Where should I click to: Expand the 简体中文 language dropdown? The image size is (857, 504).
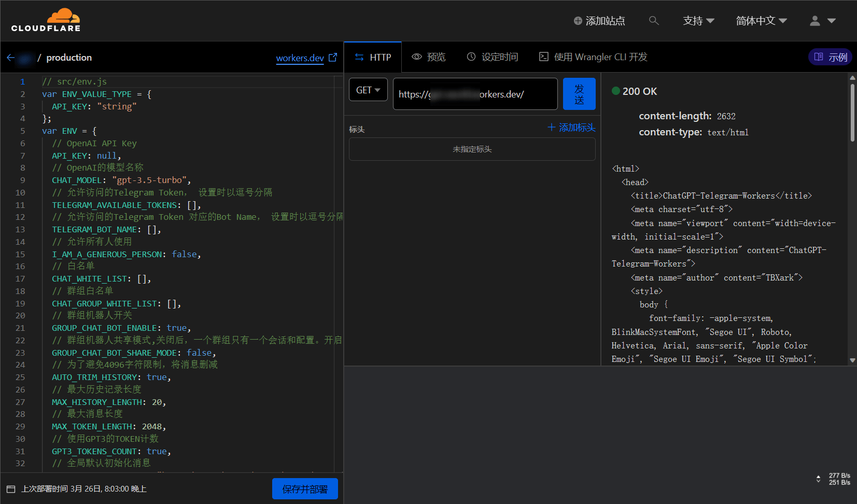click(x=761, y=21)
